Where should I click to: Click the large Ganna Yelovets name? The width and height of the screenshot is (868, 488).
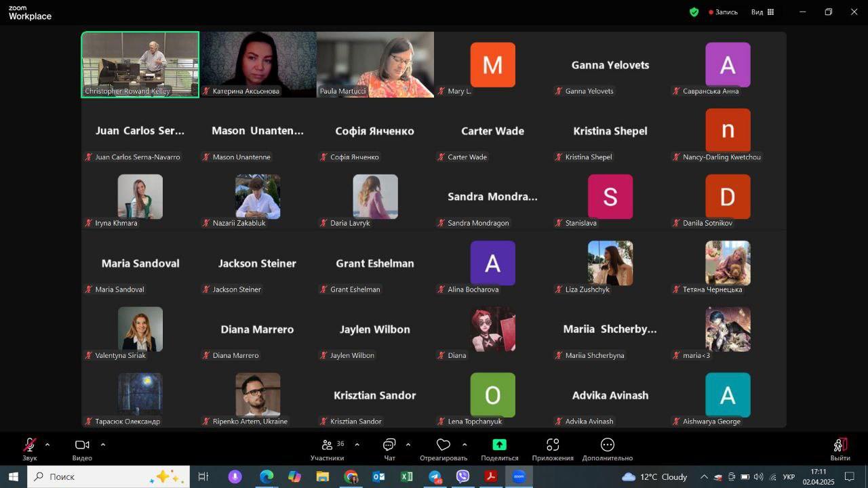click(x=610, y=65)
